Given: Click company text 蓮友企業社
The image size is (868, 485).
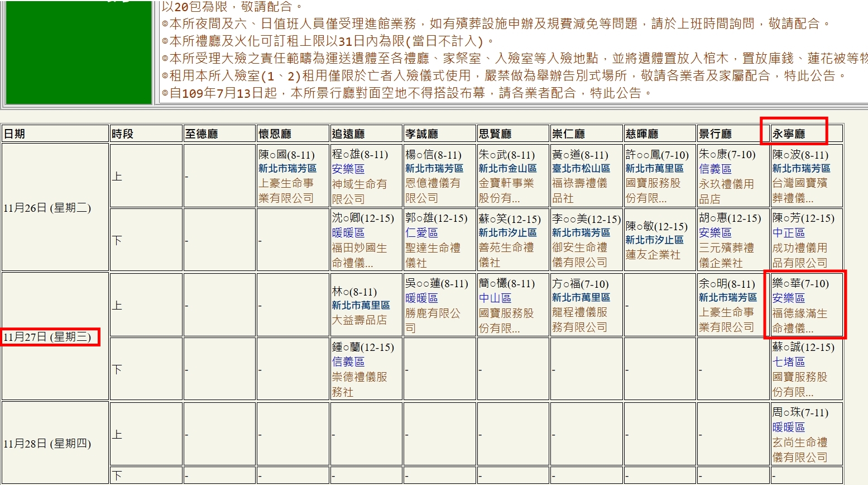Looking at the screenshot, I should (x=653, y=255).
